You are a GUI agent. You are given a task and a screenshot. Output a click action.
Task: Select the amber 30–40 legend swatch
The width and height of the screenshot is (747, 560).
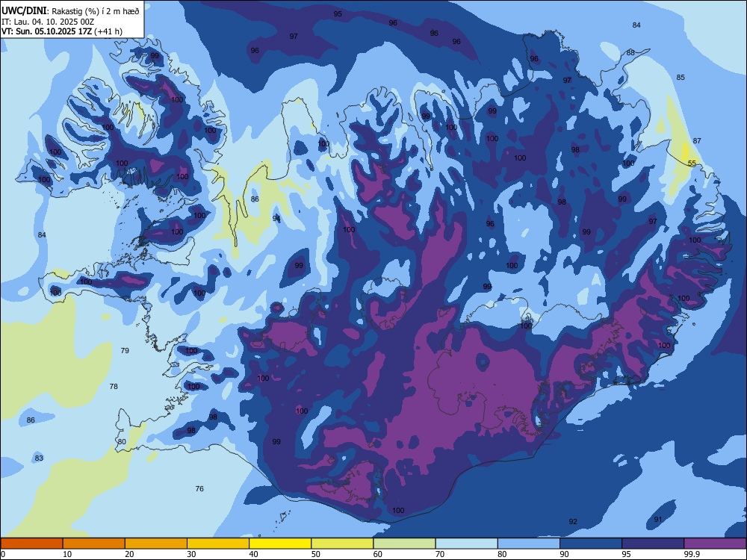coord(218,544)
